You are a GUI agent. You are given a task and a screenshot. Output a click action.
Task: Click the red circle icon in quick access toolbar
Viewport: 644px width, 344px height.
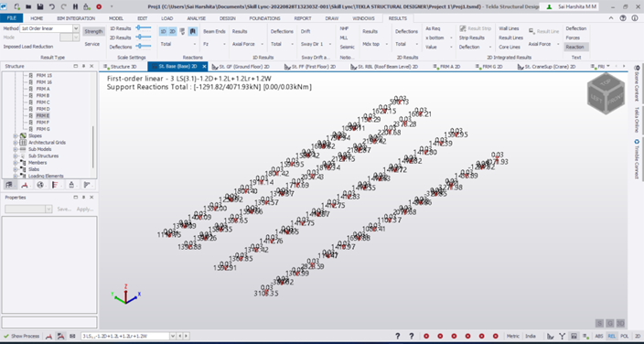(99, 6)
